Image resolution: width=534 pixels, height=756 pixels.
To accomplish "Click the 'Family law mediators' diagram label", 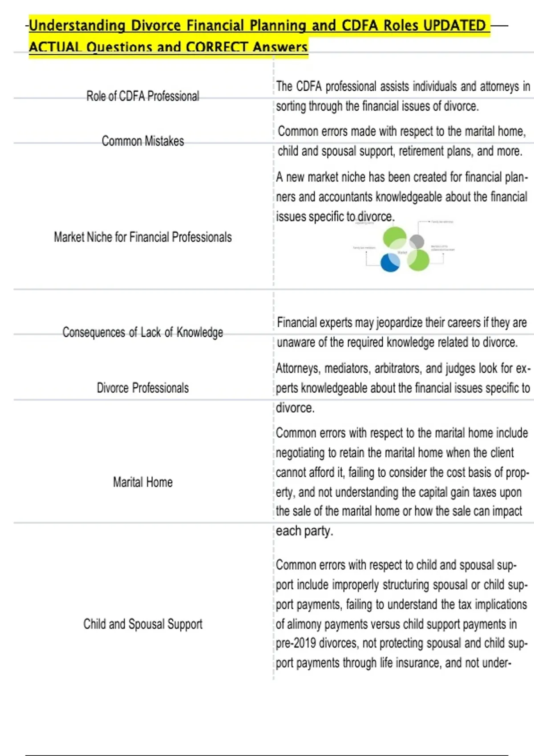I will pyautogui.click(x=364, y=248).
